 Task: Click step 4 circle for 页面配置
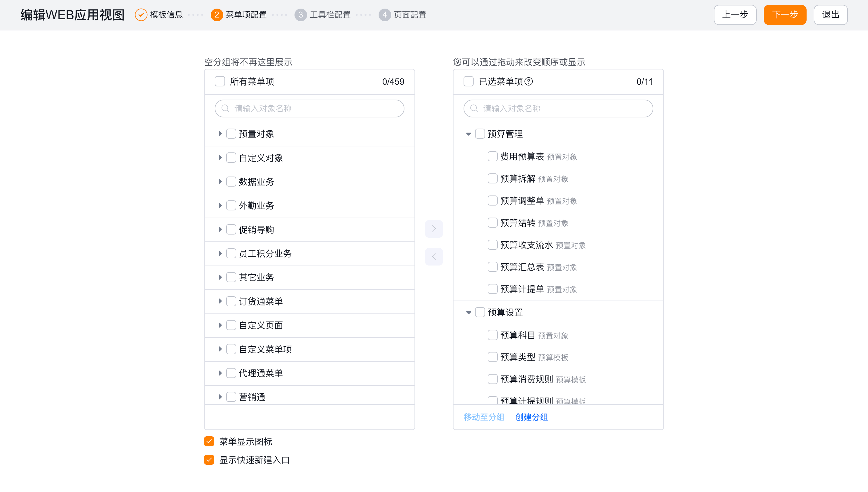click(385, 15)
